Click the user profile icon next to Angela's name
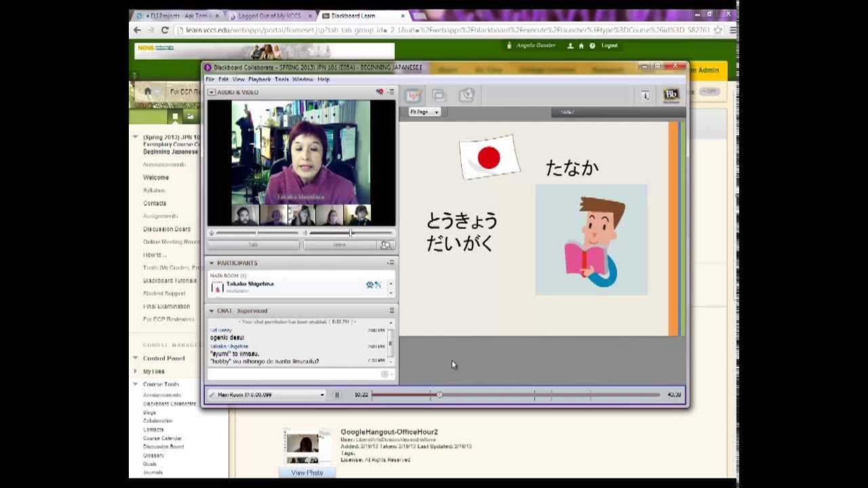This screenshot has width=868, height=488. coord(570,45)
